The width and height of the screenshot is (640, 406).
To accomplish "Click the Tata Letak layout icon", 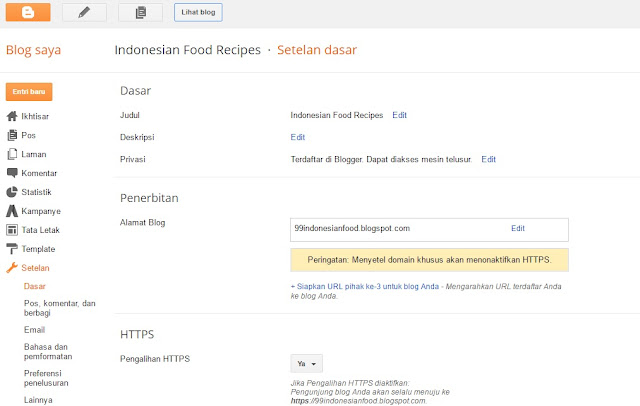I will (12, 230).
